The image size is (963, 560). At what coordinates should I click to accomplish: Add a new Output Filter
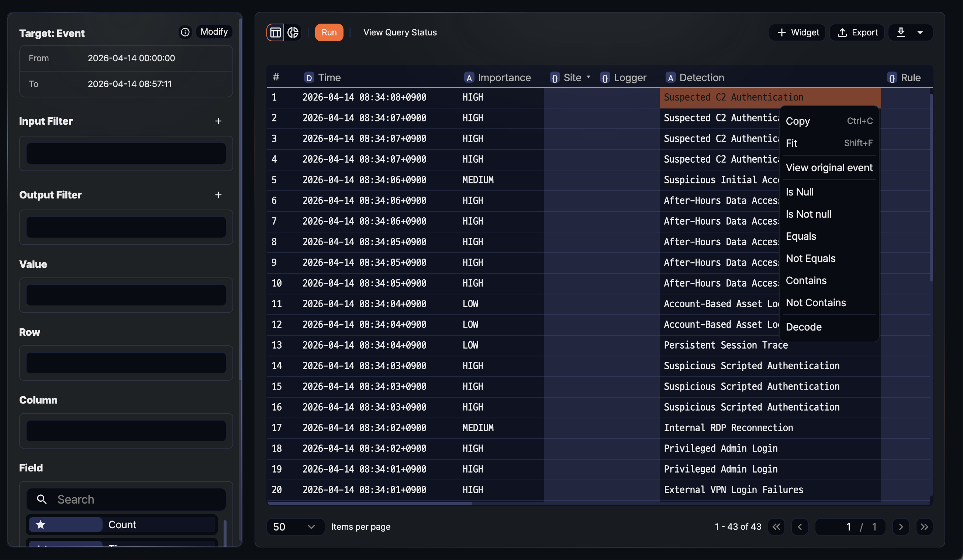[x=218, y=194]
